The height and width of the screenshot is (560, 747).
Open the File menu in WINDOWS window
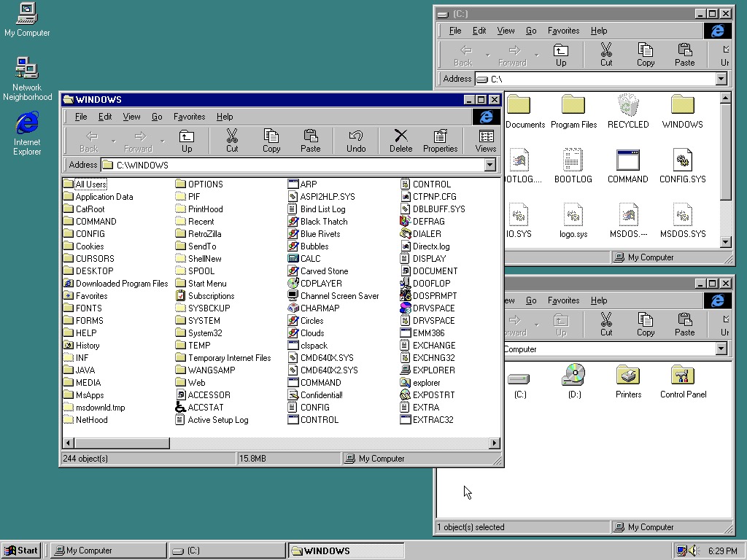click(81, 117)
